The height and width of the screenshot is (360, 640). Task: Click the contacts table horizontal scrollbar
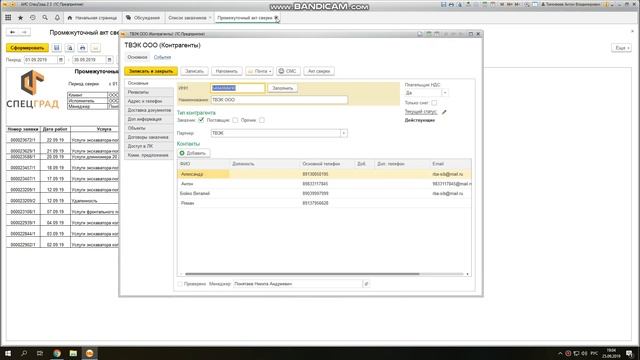tap(302, 274)
